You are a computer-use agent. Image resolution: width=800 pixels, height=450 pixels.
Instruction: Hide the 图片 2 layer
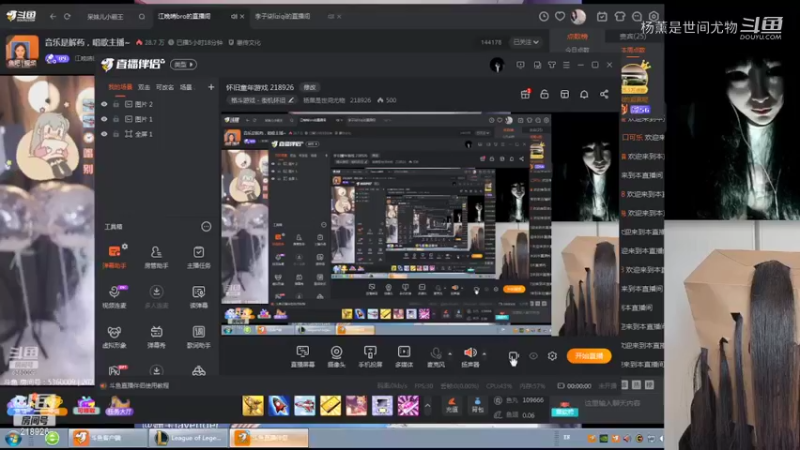(x=104, y=104)
